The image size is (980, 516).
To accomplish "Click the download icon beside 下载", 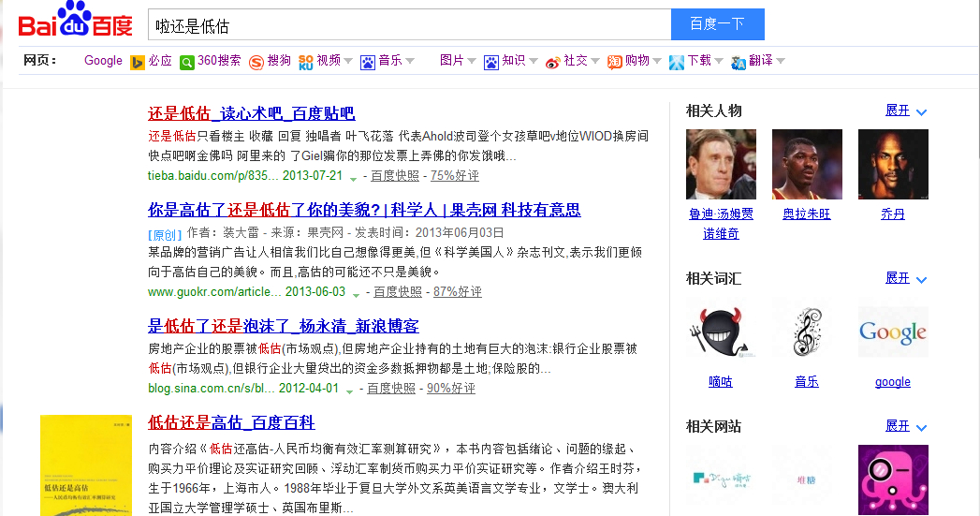I will click(676, 62).
